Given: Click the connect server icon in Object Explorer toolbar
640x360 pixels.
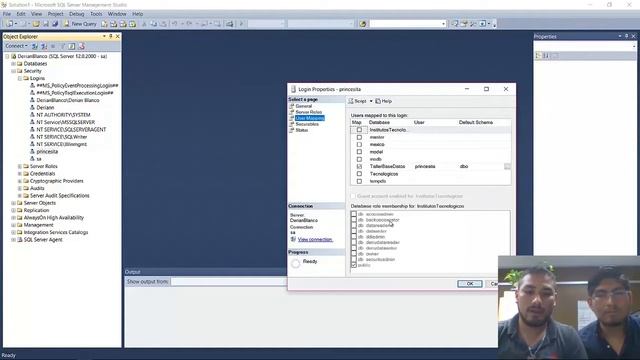Looking at the screenshot, I should (x=35, y=46).
